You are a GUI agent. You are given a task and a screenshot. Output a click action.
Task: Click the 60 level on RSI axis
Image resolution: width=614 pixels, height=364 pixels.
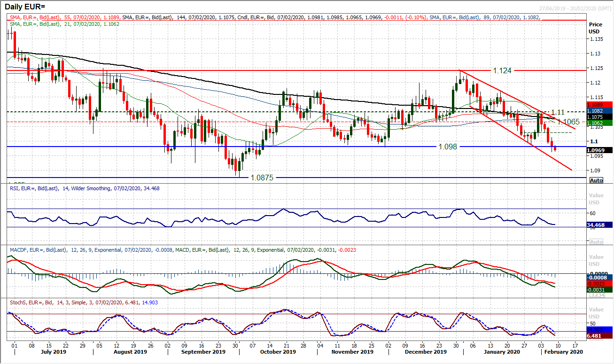tap(593, 213)
